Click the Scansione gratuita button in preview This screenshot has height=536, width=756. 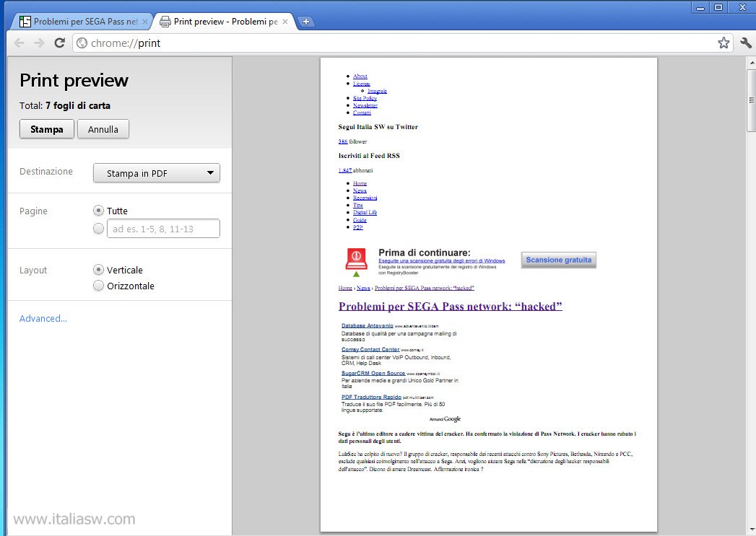[x=559, y=260]
